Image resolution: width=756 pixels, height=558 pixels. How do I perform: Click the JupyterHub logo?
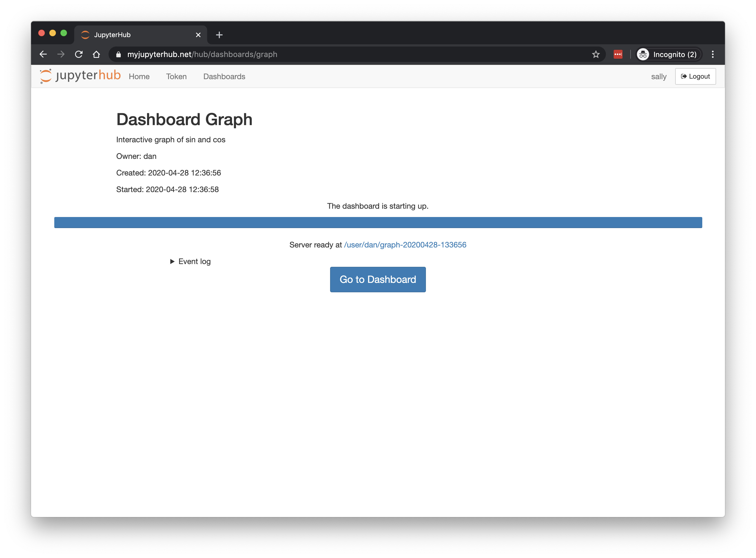(80, 76)
